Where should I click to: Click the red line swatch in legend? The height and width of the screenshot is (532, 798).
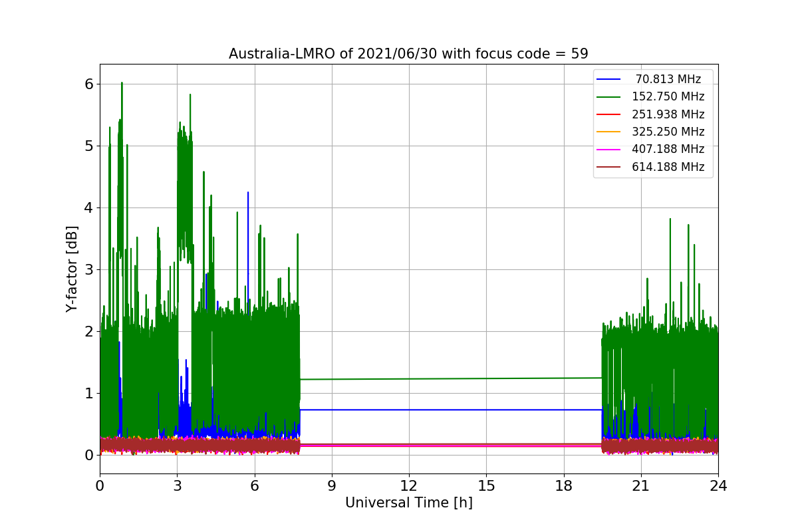(608, 114)
